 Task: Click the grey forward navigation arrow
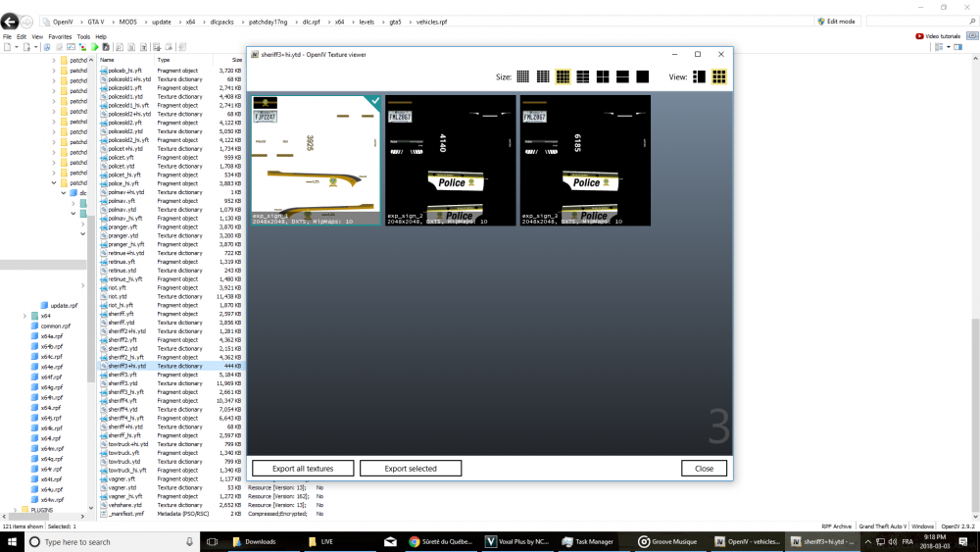click(26, 22)
